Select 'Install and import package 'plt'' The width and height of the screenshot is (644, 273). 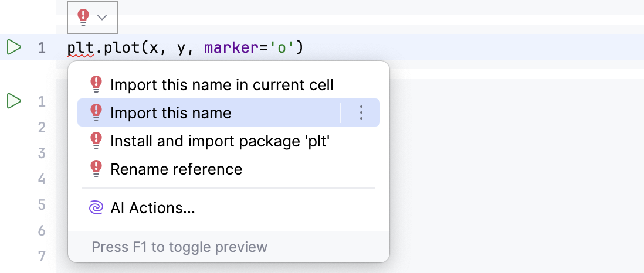click(220, 141)
